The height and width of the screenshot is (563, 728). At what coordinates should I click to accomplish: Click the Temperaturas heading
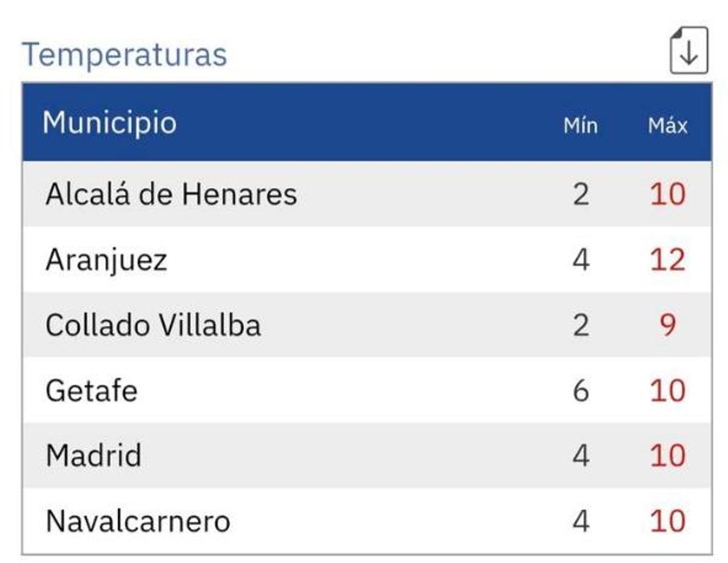pos(124,55)
